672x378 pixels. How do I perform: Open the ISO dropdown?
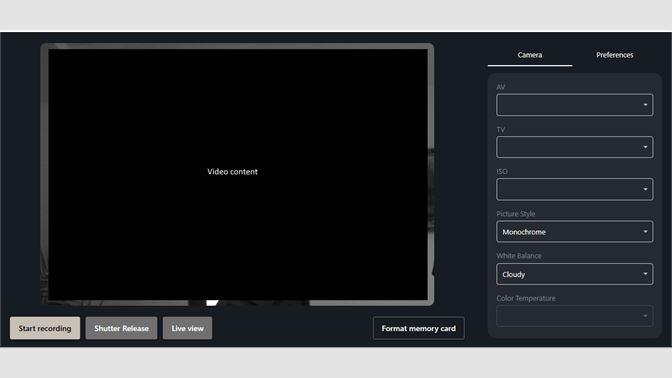(x=575, y=189)
